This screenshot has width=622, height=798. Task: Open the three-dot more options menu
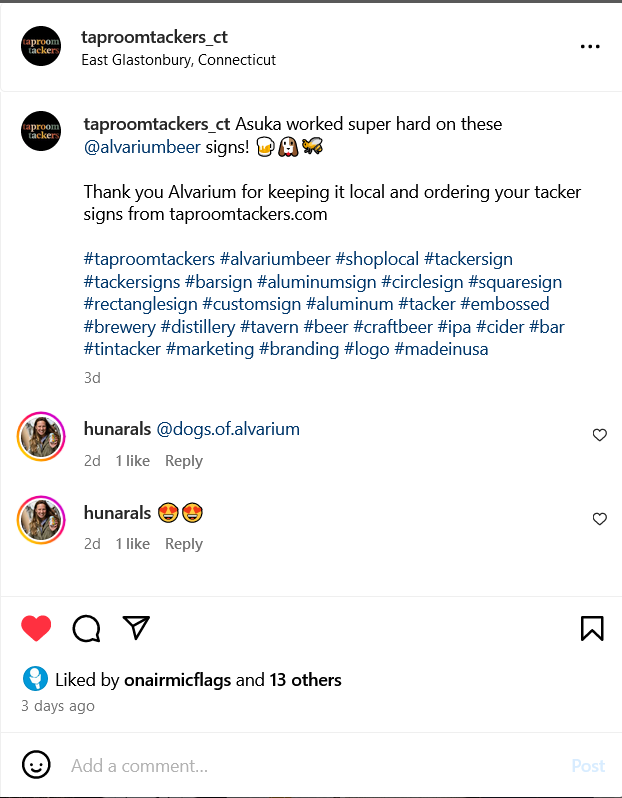pyautogui.click(x=590, y=46)
